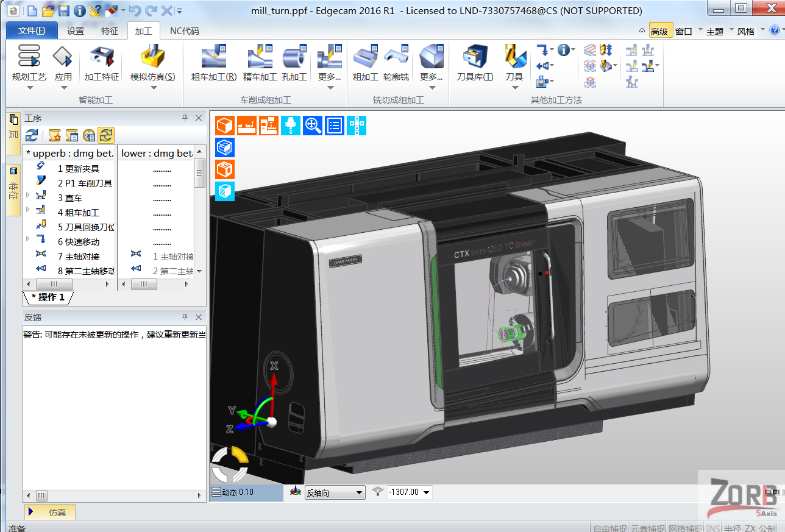Open the 规划工艺 dropdown arrow
The image size is (785, 532).
[x=29, y=88]
